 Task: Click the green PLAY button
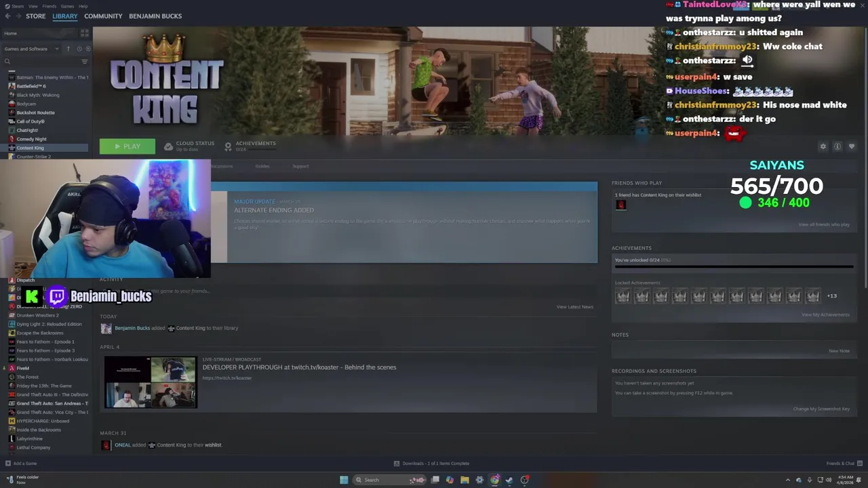tap(127, 146)
